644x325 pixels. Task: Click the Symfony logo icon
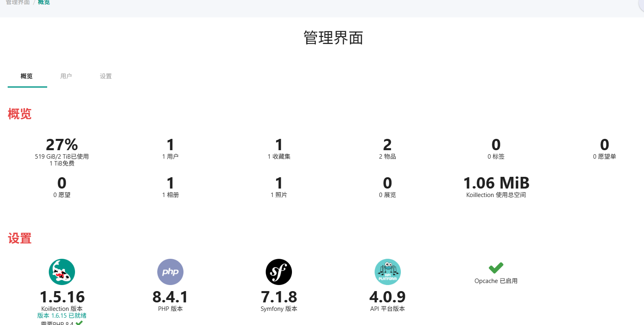pyautogui.click(x=279, y=272)
